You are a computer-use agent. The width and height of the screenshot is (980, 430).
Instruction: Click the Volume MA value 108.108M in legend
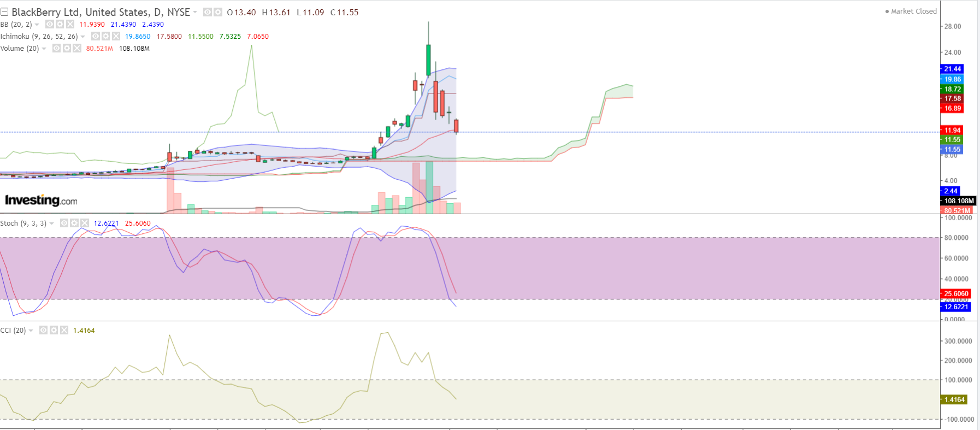[x=134, y=49]
